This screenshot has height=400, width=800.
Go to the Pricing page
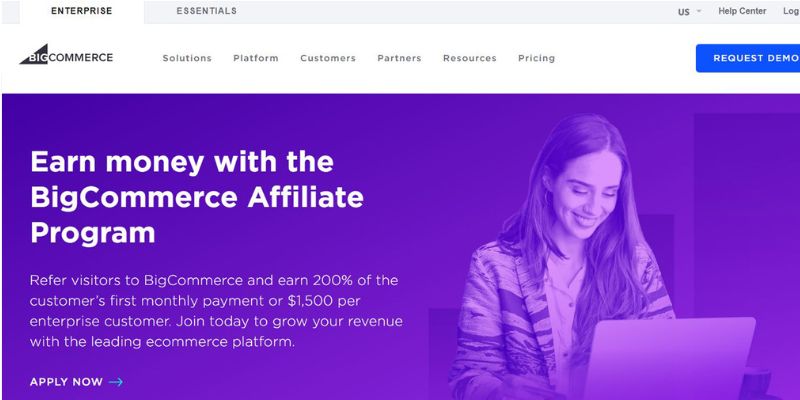pyautogui.click(x=537, y=58)
